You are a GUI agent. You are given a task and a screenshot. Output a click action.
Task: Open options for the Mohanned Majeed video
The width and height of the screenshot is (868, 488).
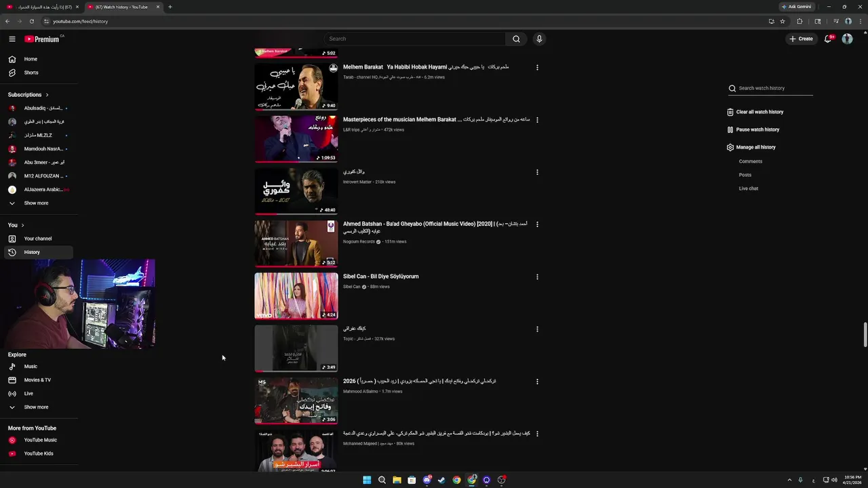point(537,434)
